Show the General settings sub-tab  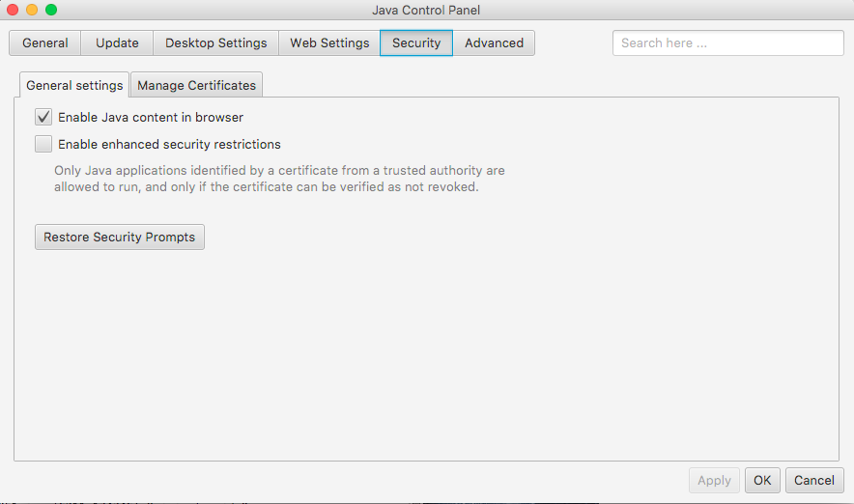pyautogui.click(x=74, y=85)
